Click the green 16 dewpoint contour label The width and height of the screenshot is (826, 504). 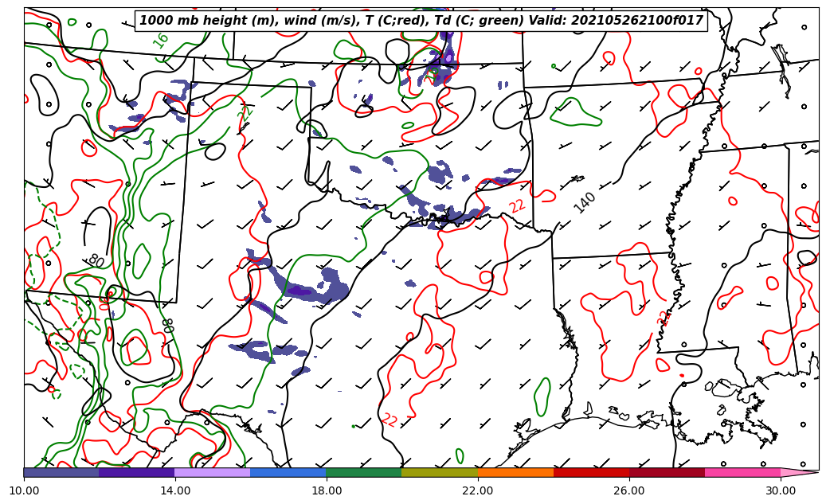point(162,41)
